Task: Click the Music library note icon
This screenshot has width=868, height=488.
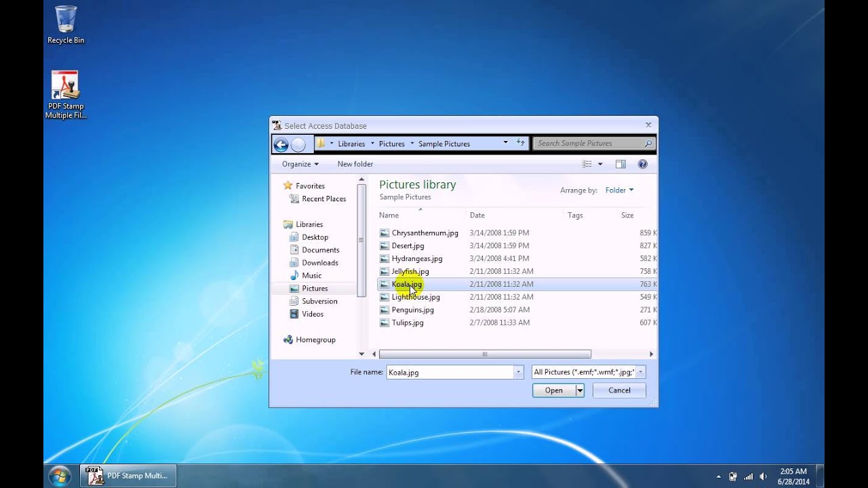Action: pos(294,276)
